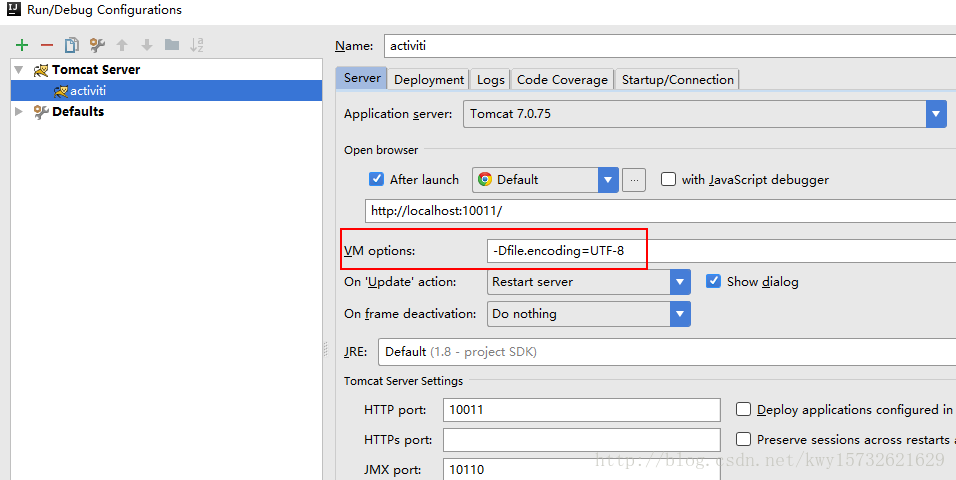Copy the selected configuration
The width and height of the screenshot is (956, 480).
pyautogui.click(x=72, y=45)
